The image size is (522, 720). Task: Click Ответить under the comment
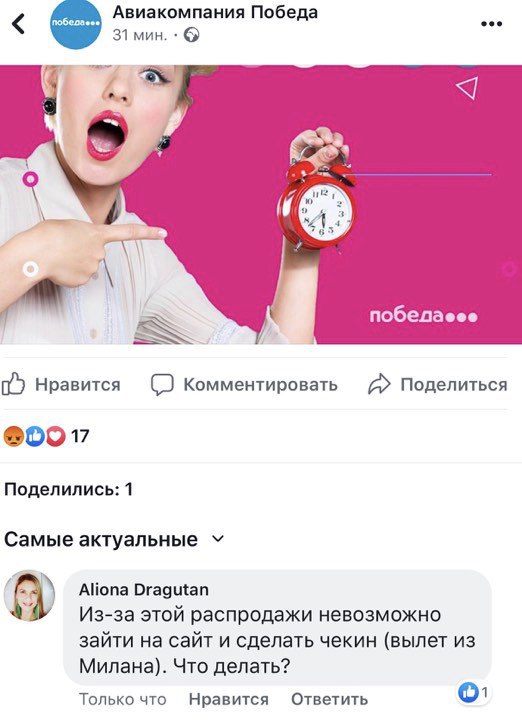click(329, 699)
